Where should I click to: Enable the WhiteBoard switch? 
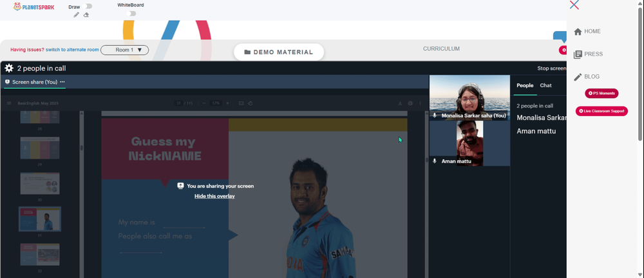(x=131, y=14)
